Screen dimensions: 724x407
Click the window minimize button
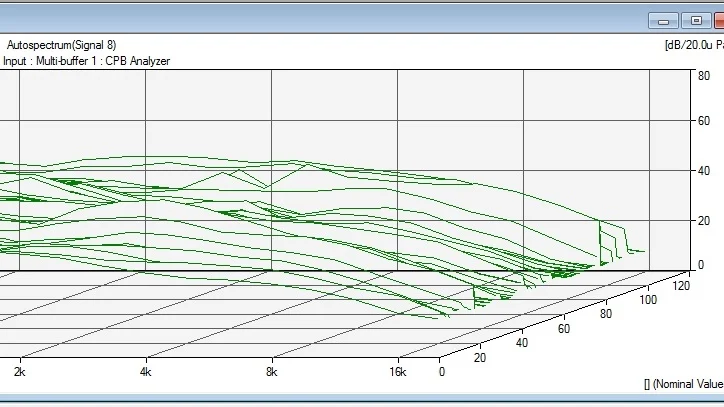(663, 21)
